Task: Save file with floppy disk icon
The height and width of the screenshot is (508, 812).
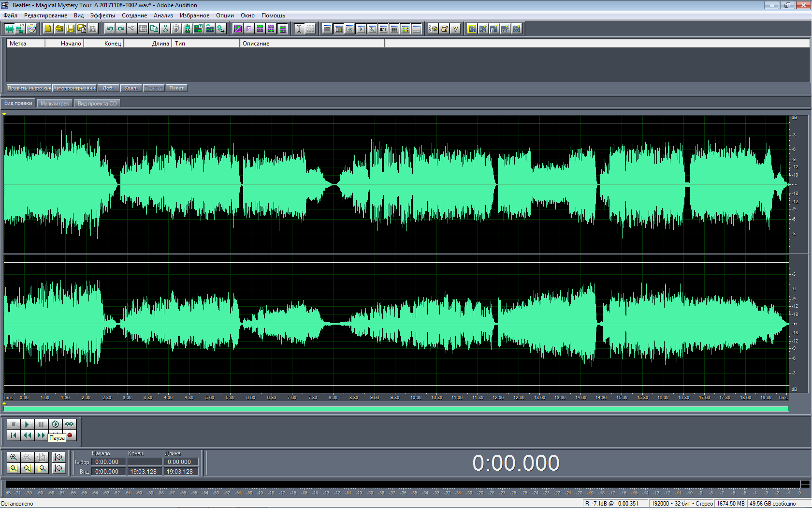Action: 70,29
